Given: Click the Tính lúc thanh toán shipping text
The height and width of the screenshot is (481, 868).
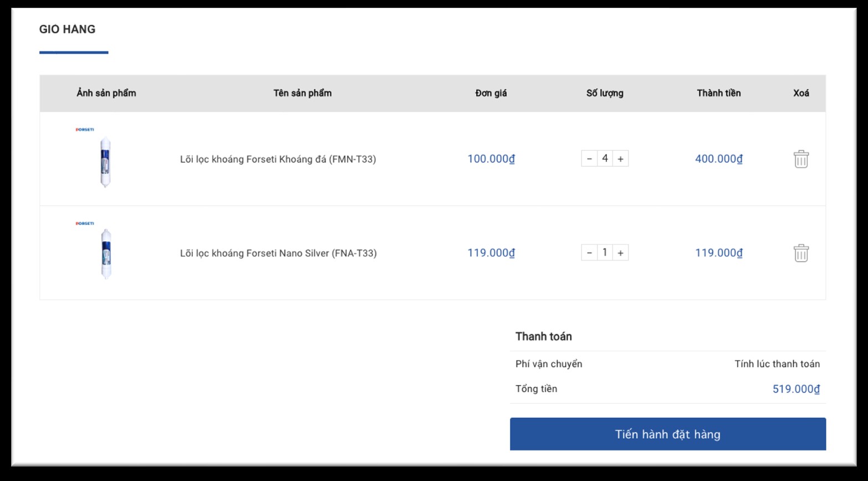Looking at the screenshot, I should [777, 364].
